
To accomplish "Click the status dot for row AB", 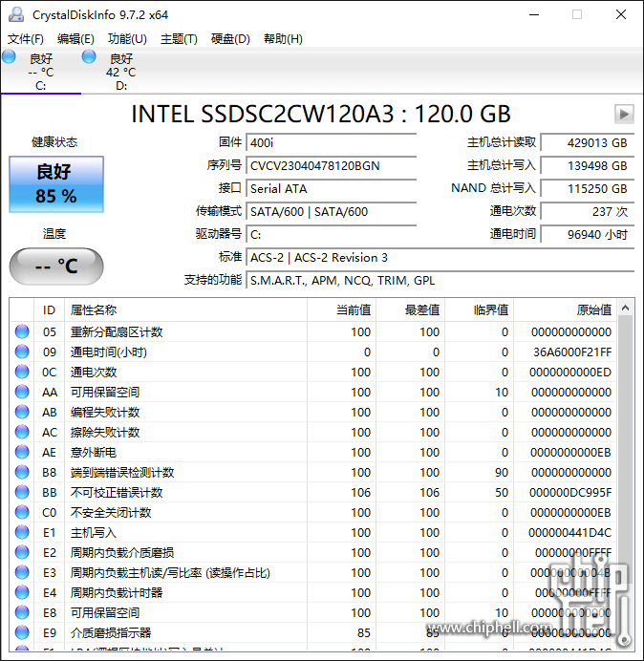I will coord(22,412).
